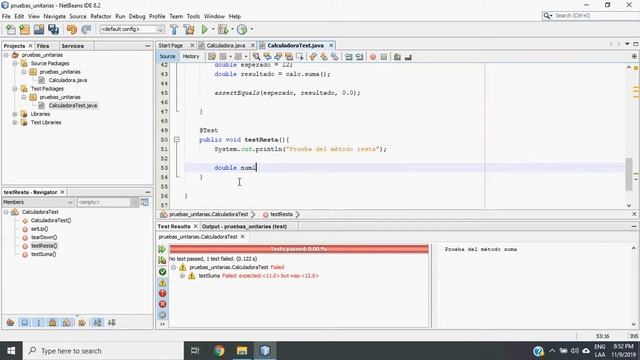The height and width of the screenshot is (360, 640).
Task: Toggle Show Passed tests filter
Action: pyautogui.click(x=162, y=271)
